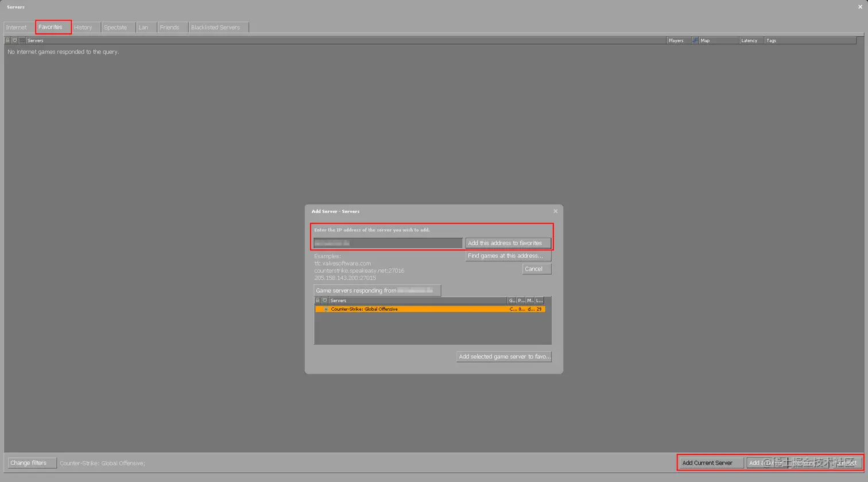This screenshot has height=482, width=868.
Task: Open the History tab
Action: (x=86, y=28)
